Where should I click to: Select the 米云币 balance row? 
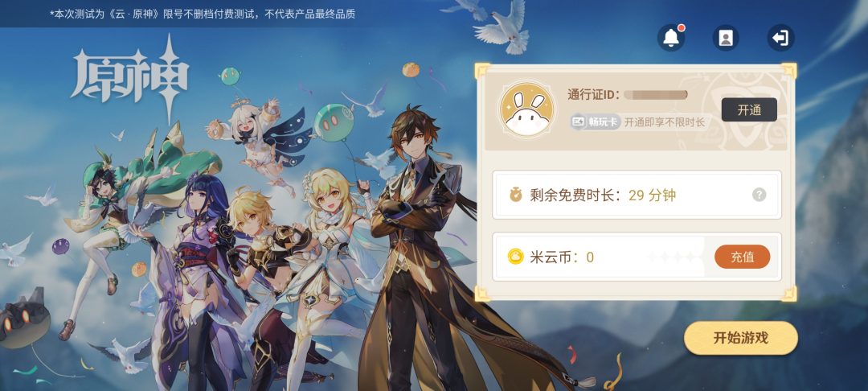point(637,257)
